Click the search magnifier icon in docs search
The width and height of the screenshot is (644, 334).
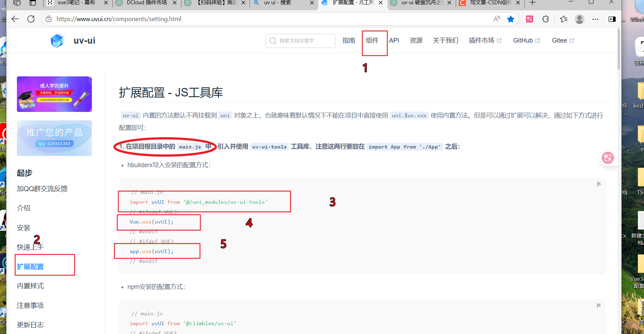click(x=273, y=41)
